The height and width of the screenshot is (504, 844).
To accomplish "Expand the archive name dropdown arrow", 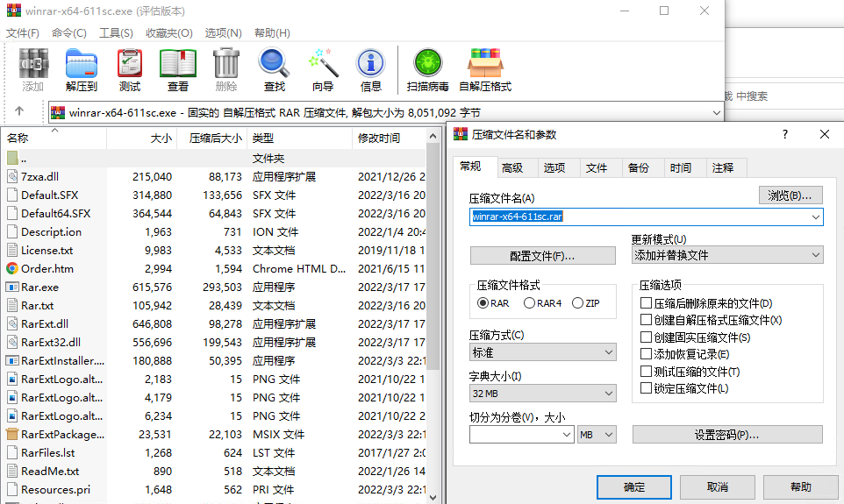I will pos(815,217).
